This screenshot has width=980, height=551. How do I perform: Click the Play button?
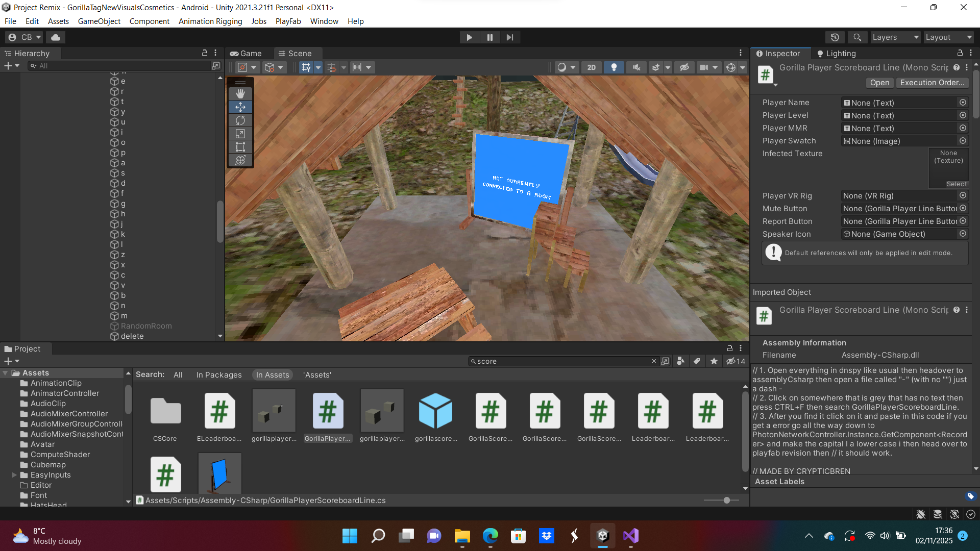point(469,37)
